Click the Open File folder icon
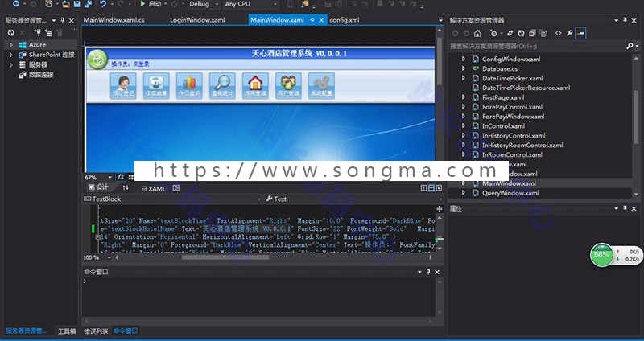This screenshot has width=644, height=341. point(66,4)
